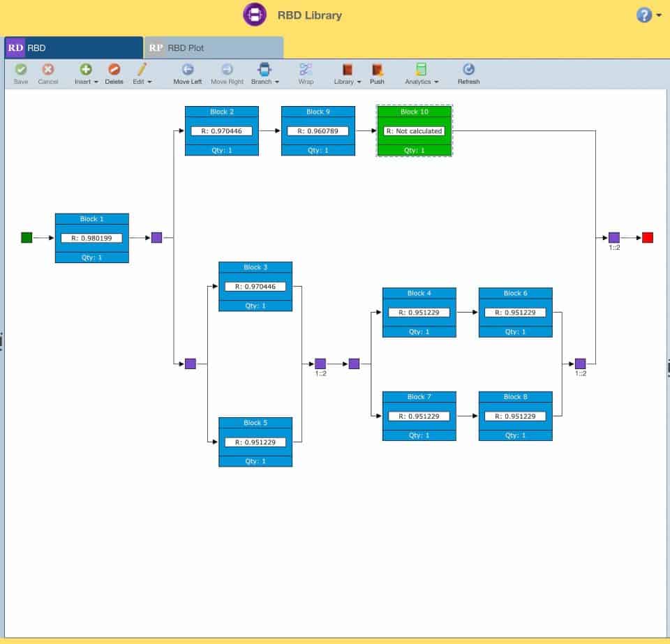Click Block 1 in the diagram

tap(91, 237)
